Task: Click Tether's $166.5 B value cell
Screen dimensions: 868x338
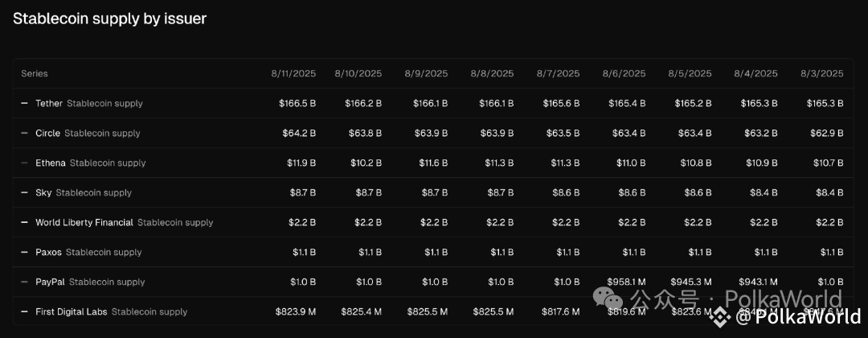Action: coord(297,103)
